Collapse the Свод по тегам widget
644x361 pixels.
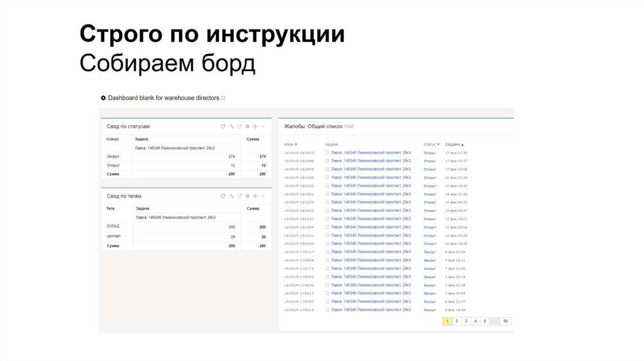(264, 196)
